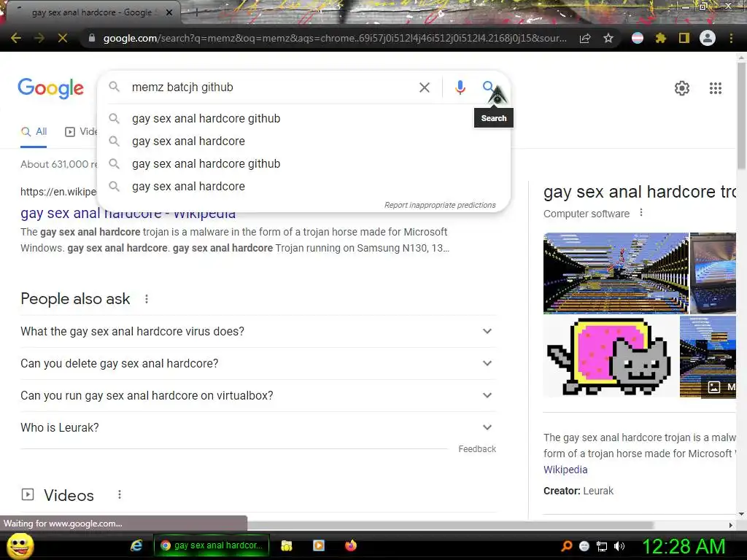The image size is (747, 560).
Task: Click the 'More images' thumbnail tile
Action: pyautogui.click(x=708, y=356)
